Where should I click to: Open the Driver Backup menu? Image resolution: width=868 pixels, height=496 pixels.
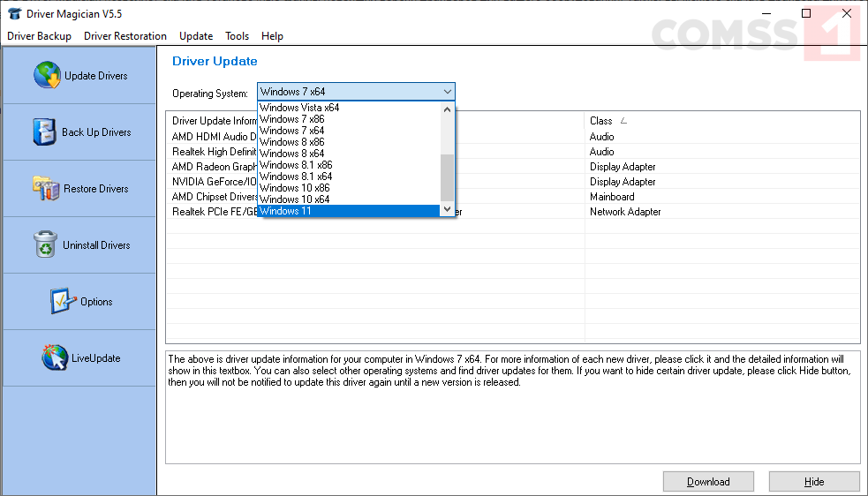pos(40,36)
